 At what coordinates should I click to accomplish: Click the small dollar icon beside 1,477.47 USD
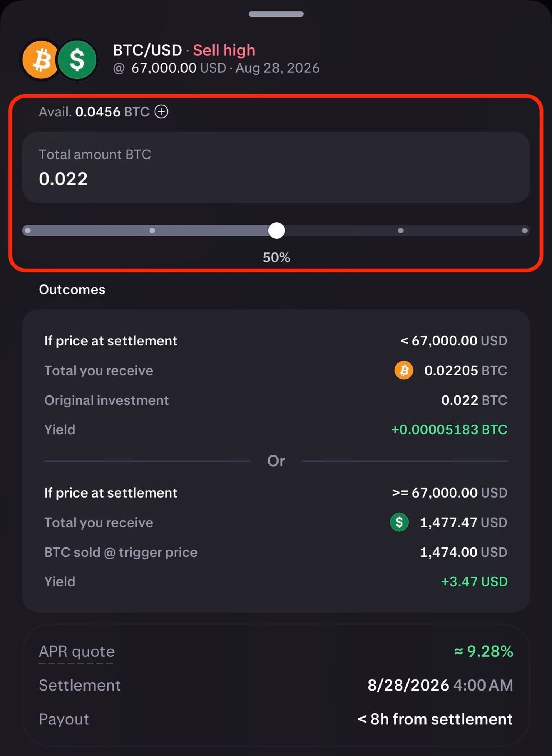point(399,522)
